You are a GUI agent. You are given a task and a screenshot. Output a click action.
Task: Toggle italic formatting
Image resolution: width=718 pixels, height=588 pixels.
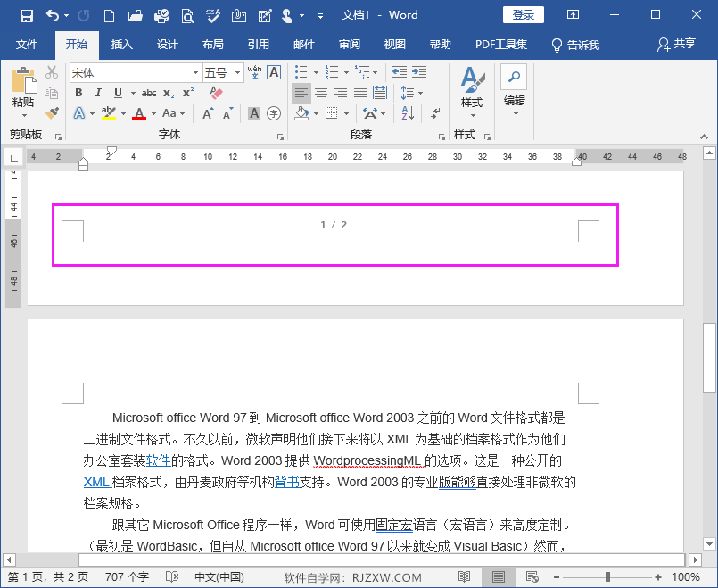(x=98, y=92)
